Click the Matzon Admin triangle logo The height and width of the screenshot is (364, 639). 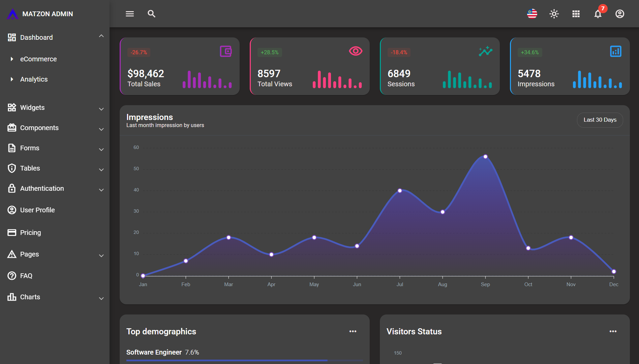[12, 14]
